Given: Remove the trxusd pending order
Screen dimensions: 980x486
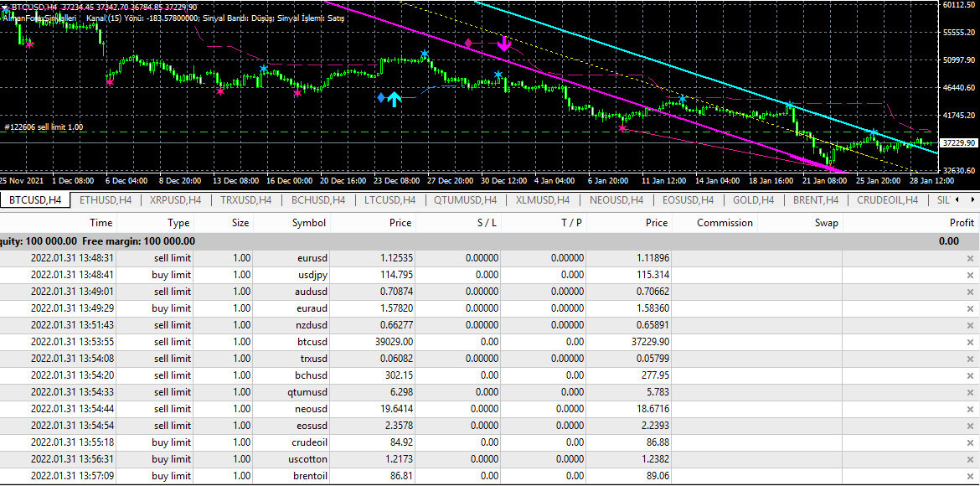Looking at the screenshot, I should [970, 359].
